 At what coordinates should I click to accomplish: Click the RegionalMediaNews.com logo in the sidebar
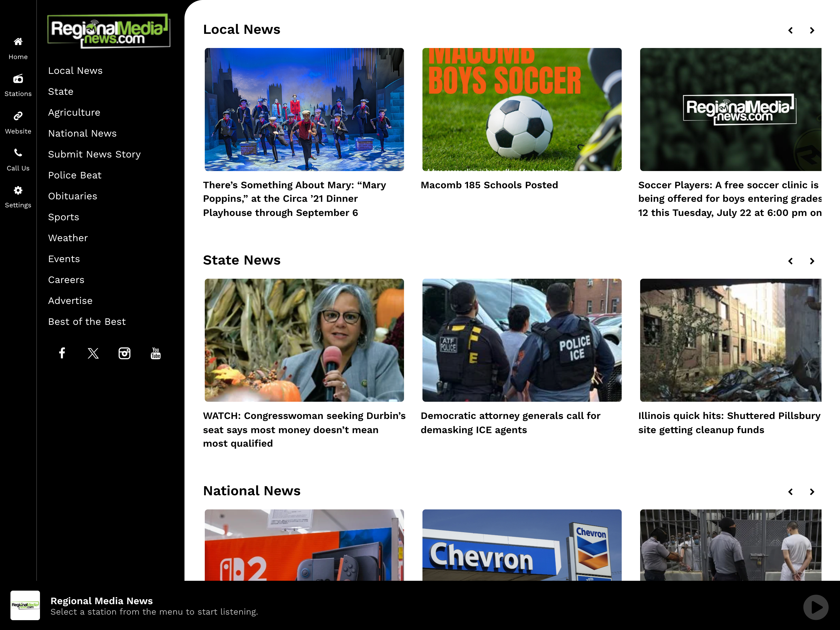point(109,30)
